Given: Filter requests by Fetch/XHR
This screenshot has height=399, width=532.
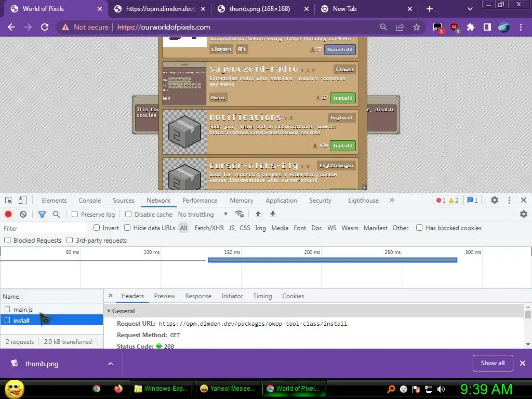Looking at the screenshot, I should coord(209,228).
